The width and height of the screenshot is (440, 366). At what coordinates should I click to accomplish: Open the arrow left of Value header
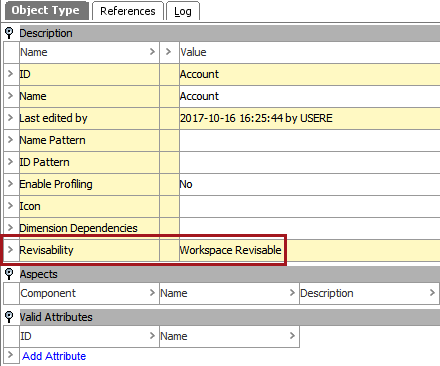(x=168, y=52)
